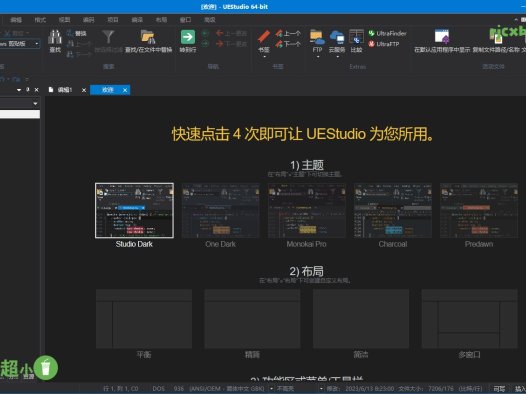This screenshot has height=394, width=526.
Task: Select the Predawn theme thumbnail
Action: click(x=479, y=211)
